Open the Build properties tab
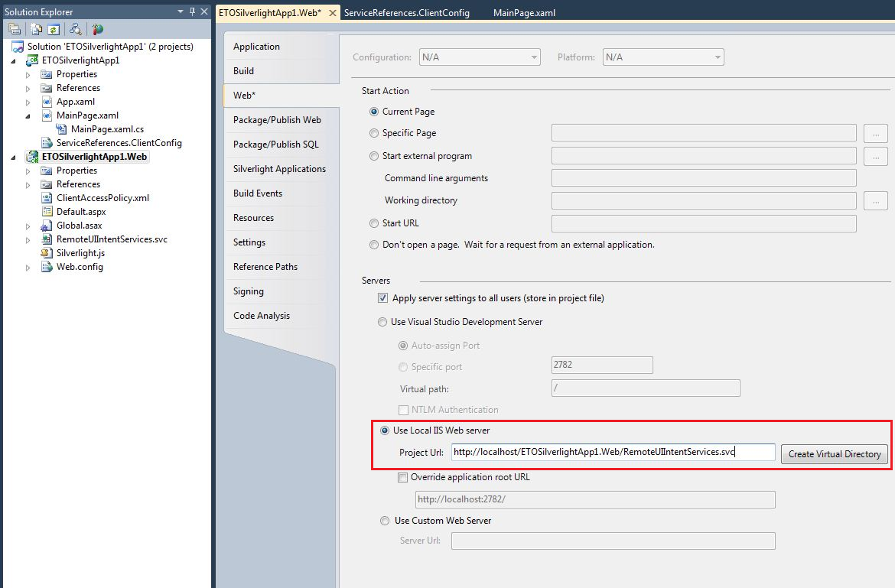 pyautogui.click(x=244, y=70)
